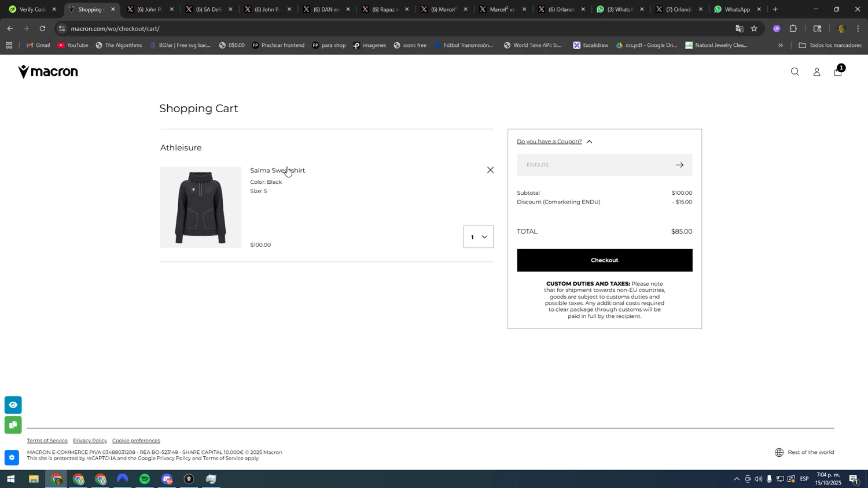Open the quantity dropdown for Saima Sweatshirt
868x488 pixels.
[x=478, y=237]
